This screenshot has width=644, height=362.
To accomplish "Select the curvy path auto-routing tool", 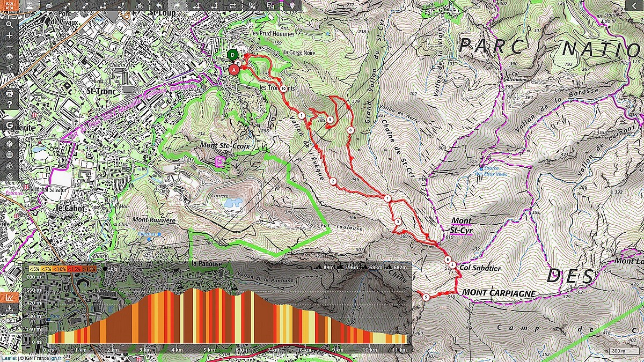I will 122,5.
